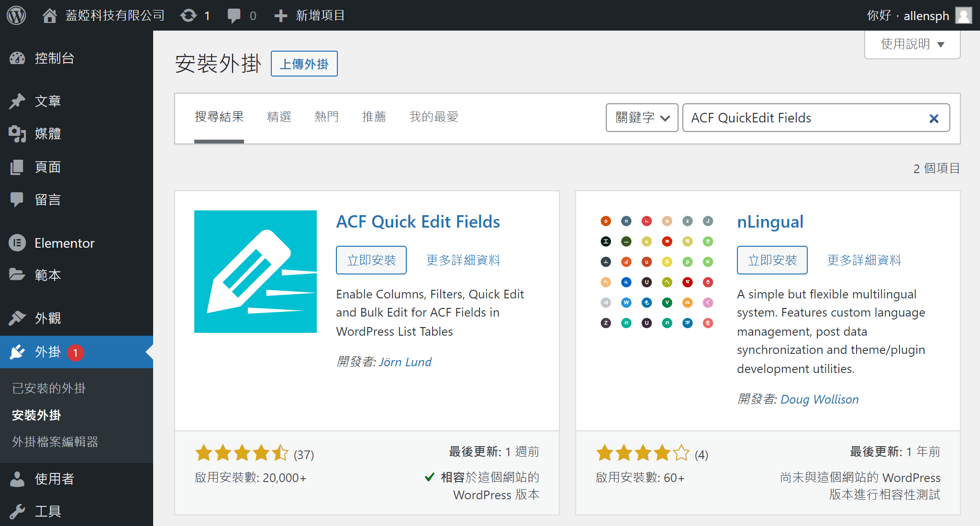Open the comments bubble icon in admin bar

pos(234,15)
